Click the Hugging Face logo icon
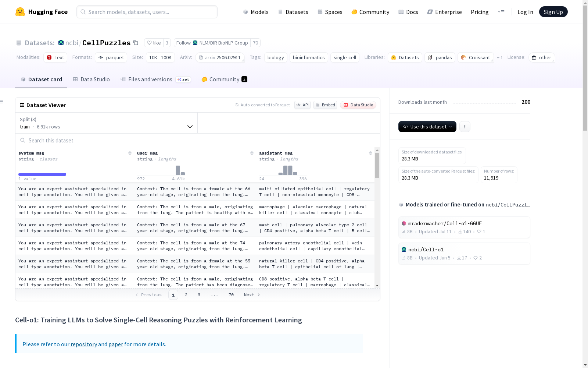 [20, 12]
